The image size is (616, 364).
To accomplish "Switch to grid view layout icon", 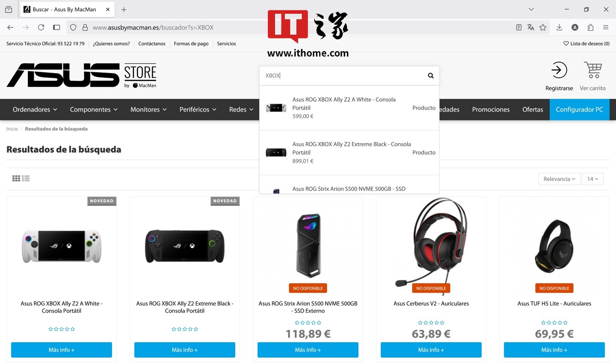I will 16,179.
